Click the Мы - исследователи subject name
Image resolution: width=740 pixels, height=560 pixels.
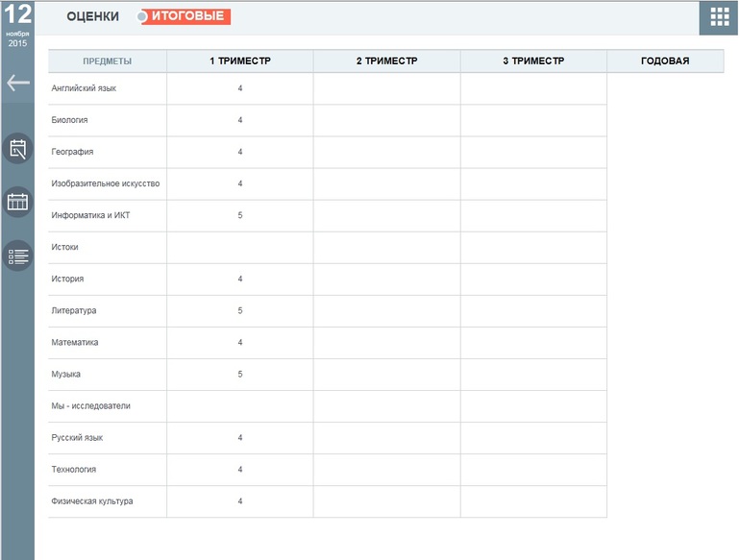[90, 405]
